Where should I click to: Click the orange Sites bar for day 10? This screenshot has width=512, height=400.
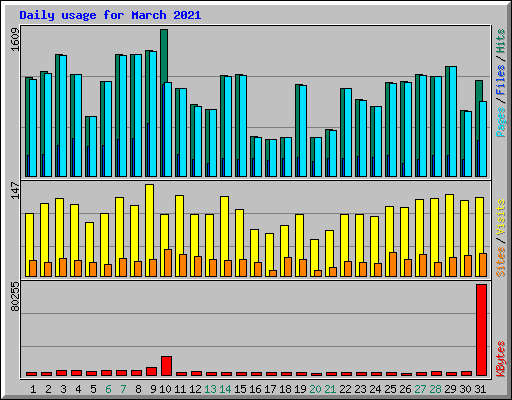pyautogui.click(x=168, y=263)
